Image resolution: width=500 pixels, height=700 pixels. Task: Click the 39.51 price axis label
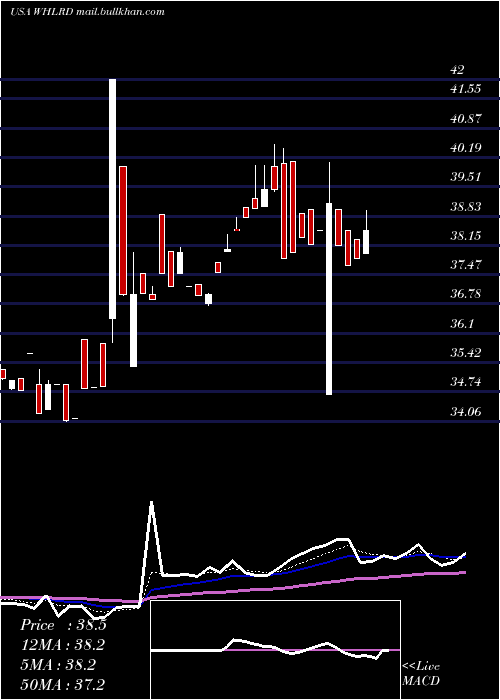[466, 177]
